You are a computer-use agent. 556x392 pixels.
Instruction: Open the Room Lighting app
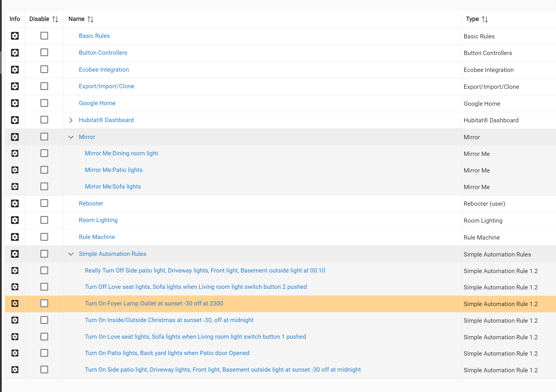98,220
